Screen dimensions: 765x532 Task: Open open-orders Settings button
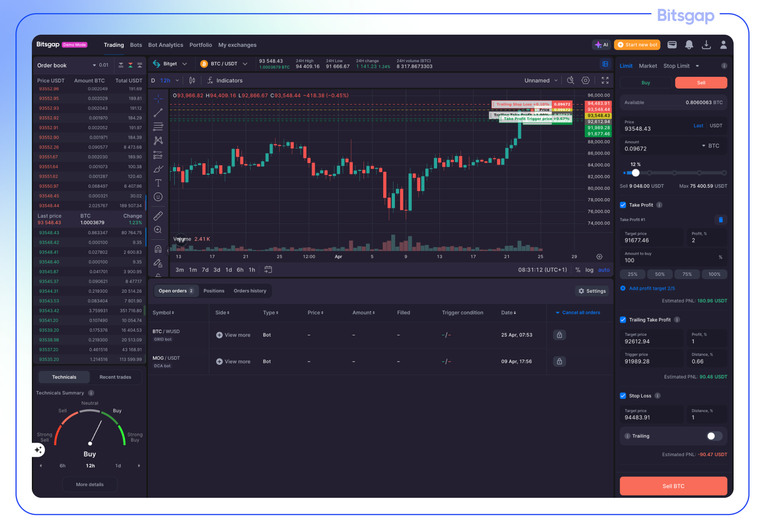592,291
